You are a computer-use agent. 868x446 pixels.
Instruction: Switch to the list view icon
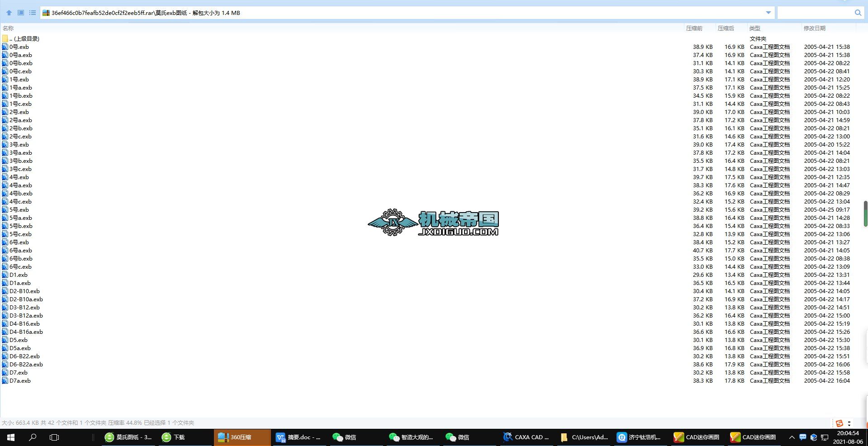[x=33, y=13]
